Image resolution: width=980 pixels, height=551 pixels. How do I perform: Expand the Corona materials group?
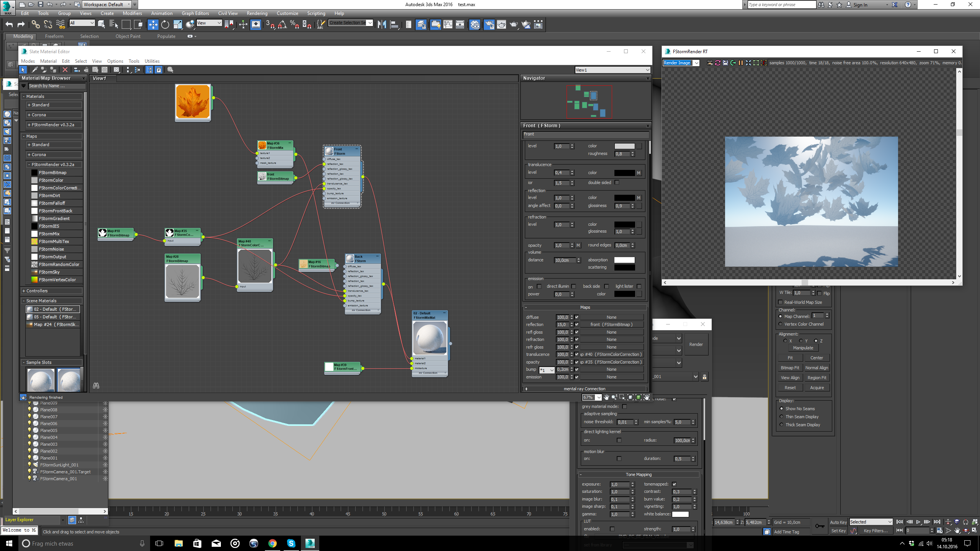coord(54,115)
